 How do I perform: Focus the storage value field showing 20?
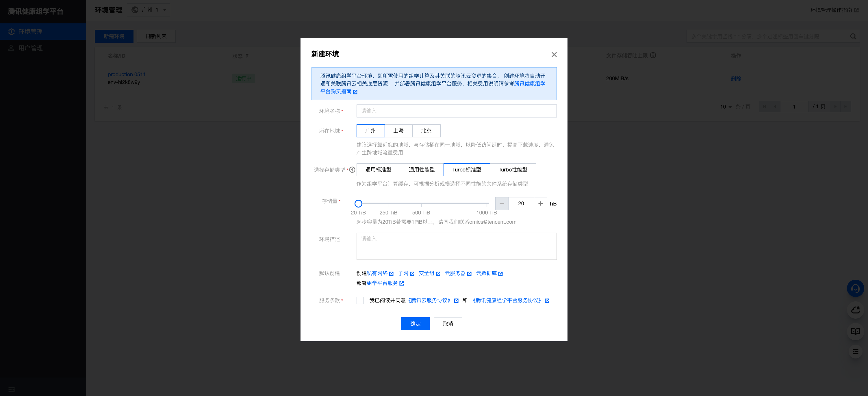click(521, 203)
